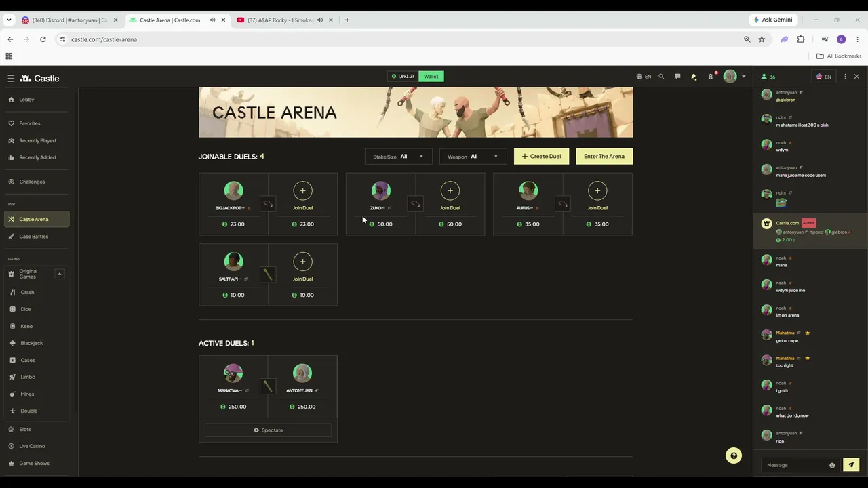This screenshot has width=868, height=488.
Task: Click the online users count 36
Action: pyautogui.click(x=768, y=77)
